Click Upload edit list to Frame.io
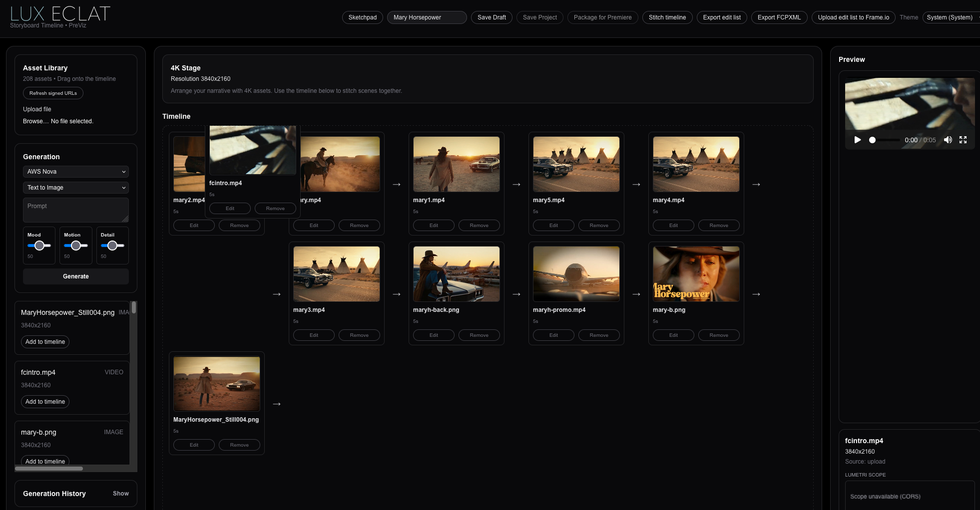Image resolution: width=980 pixels, height=510 pixels. 853,17
